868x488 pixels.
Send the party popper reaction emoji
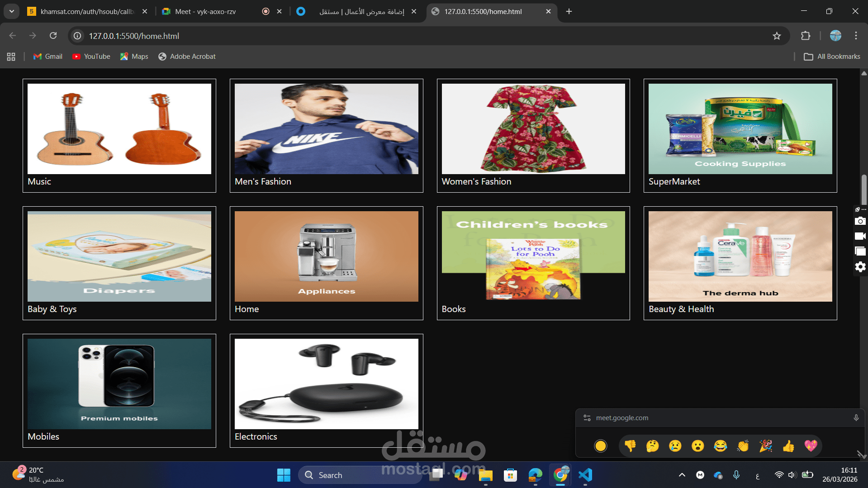click(766, 445)
